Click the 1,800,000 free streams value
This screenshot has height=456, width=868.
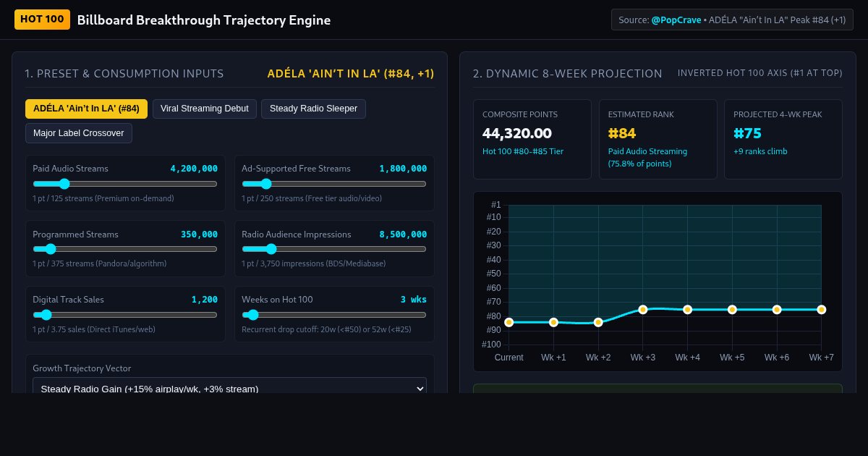(403, 169)
